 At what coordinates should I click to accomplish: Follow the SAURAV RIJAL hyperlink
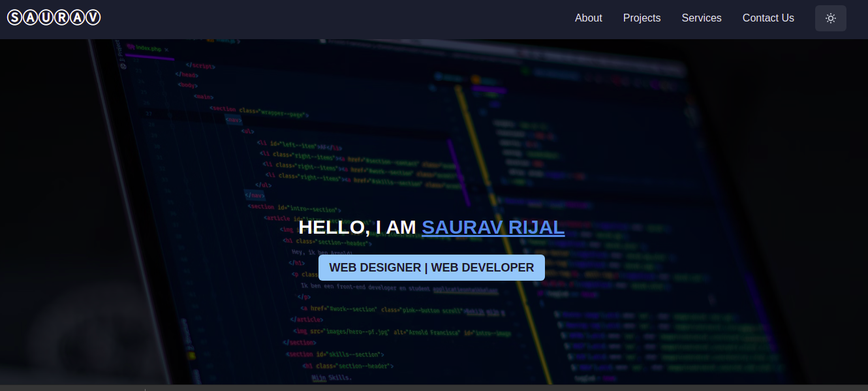(x=493, y=227)
